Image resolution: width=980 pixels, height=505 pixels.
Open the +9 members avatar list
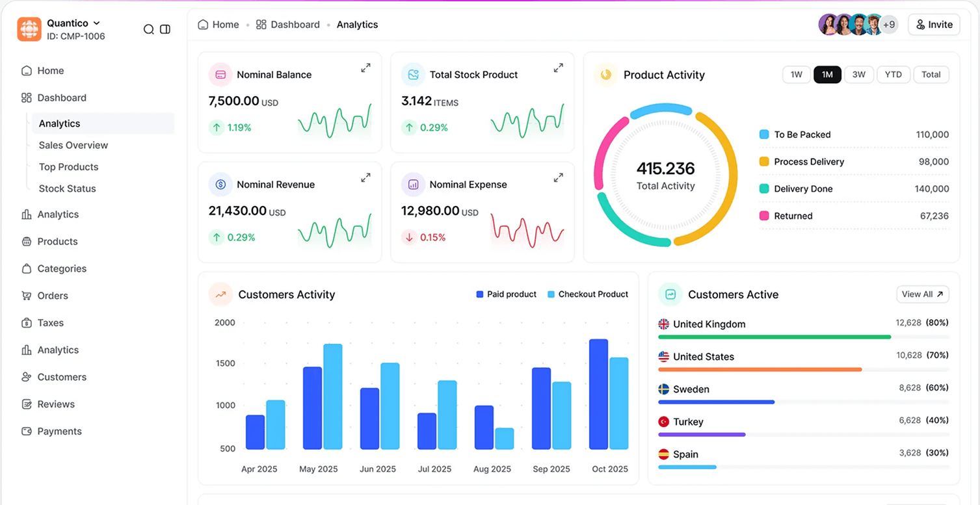coord(889,25)
